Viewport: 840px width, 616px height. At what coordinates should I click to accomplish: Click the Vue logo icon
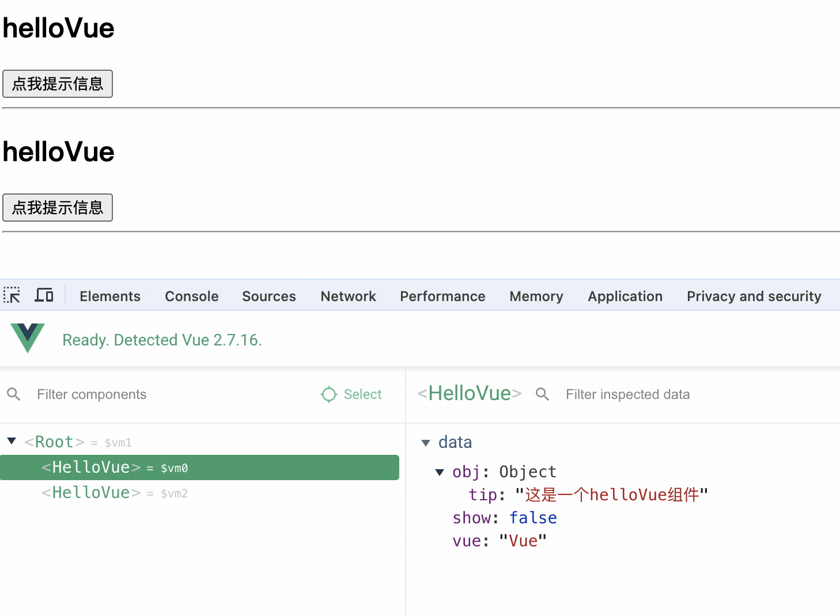click(27, 338)
